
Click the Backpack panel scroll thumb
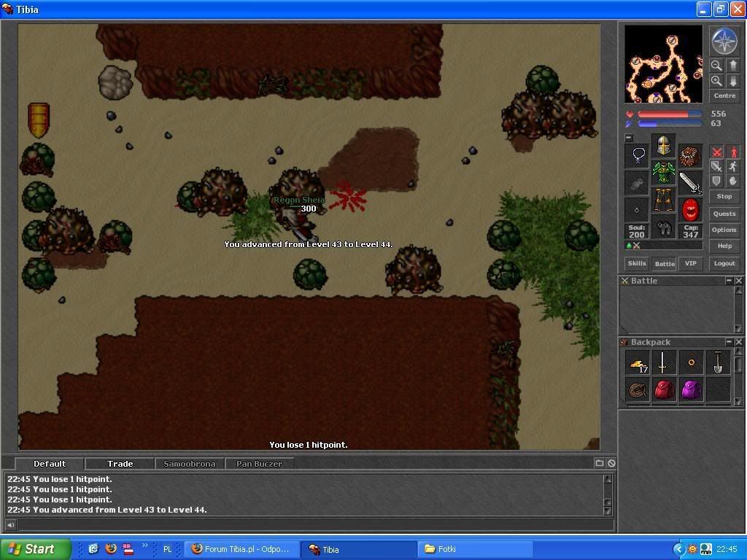[x=738, y=365]
